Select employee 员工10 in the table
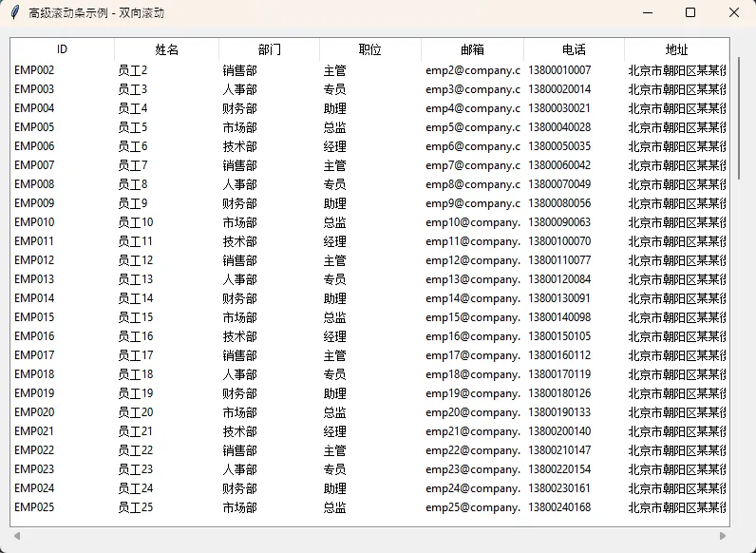The height and width of the screenshot is (553, 756). pyautogui.click(x=135, y=222)
